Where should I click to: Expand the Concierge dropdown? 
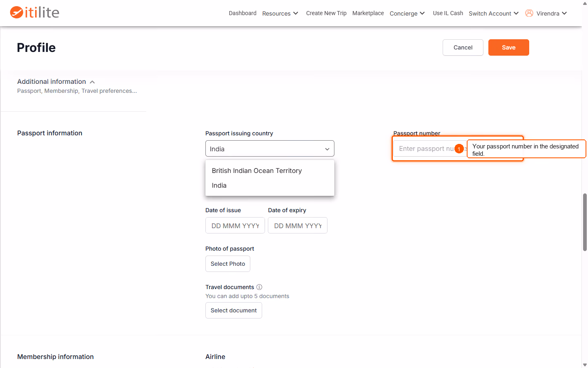[x=407, y=13]
